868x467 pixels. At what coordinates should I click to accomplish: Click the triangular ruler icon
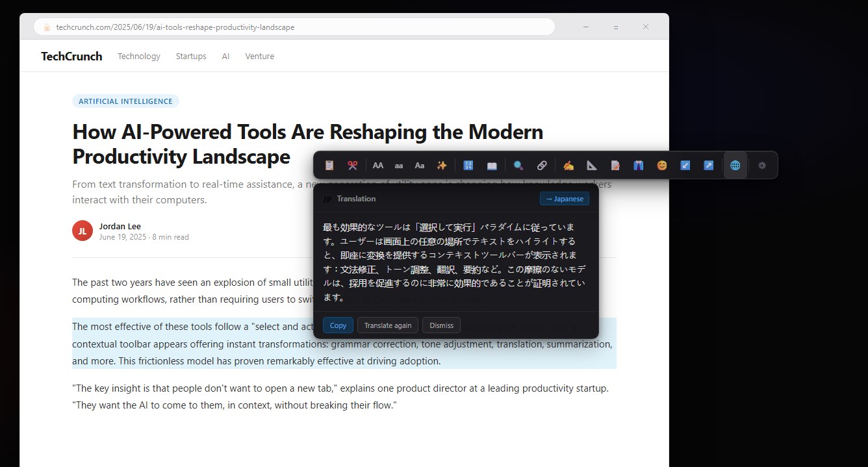tap(592, 166)
